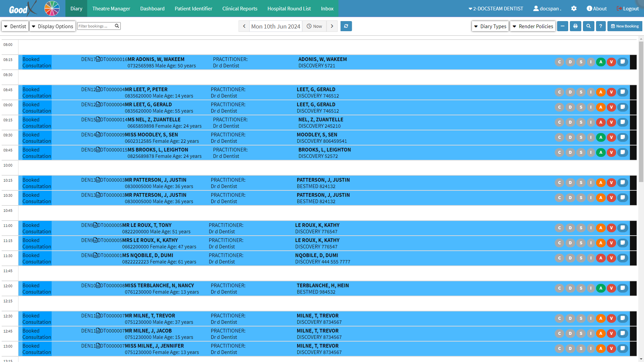Click I status icon on Brooks Leighton row
Image resolution: width=644 pixels, height=362 pixels.
click(x=591, y=153)
